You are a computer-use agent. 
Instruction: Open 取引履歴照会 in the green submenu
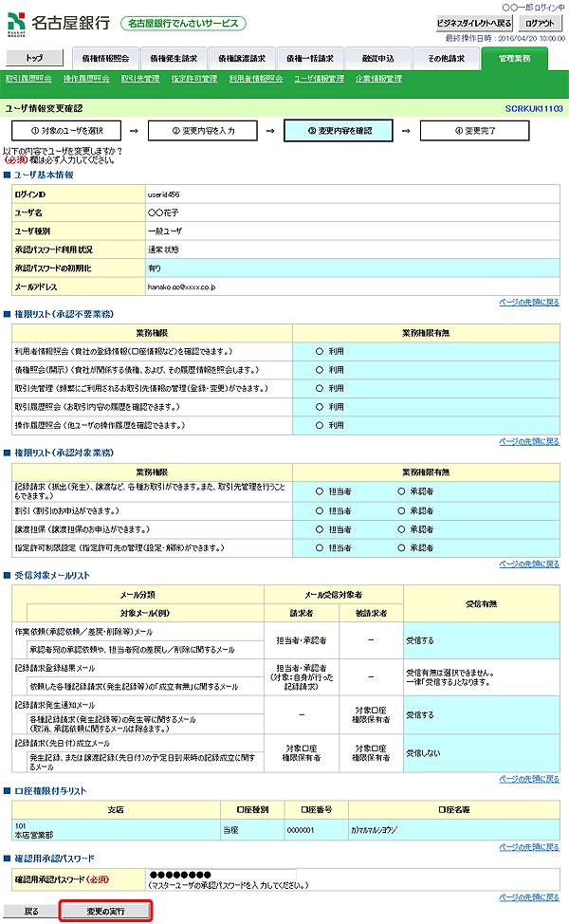pyautogui.click(x=28, y=79)
